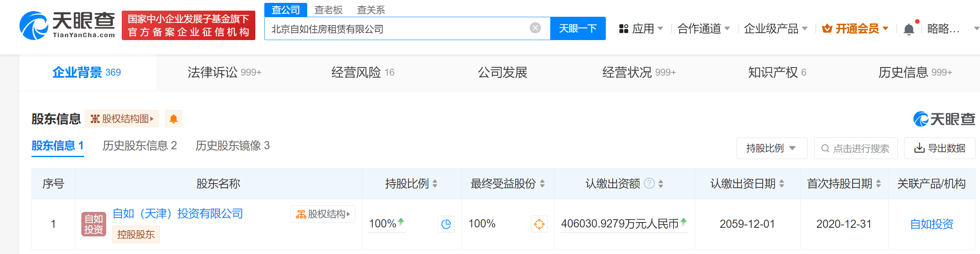
Task: Select the 经营风险 16 tab
Action: [x=363, y=72]
